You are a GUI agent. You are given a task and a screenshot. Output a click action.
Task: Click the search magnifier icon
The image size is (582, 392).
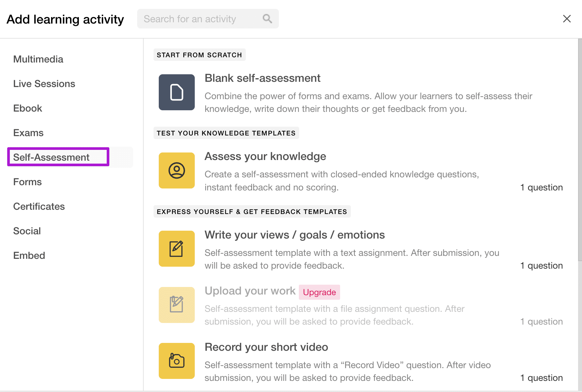pyautogui.click(x=267, y=19)
